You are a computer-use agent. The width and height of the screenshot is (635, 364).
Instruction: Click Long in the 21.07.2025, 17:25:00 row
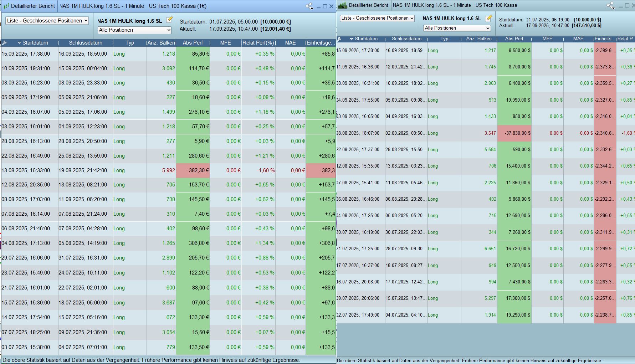(x=433, y=248)
